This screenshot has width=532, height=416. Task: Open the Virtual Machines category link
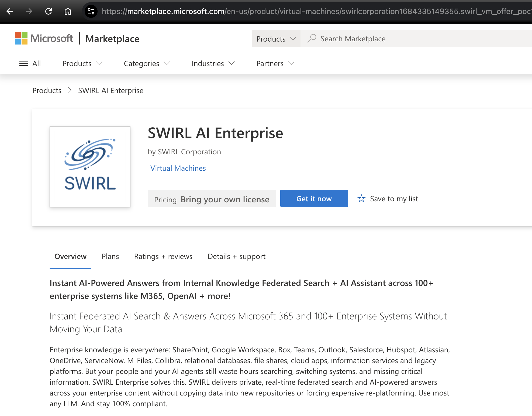178,168
